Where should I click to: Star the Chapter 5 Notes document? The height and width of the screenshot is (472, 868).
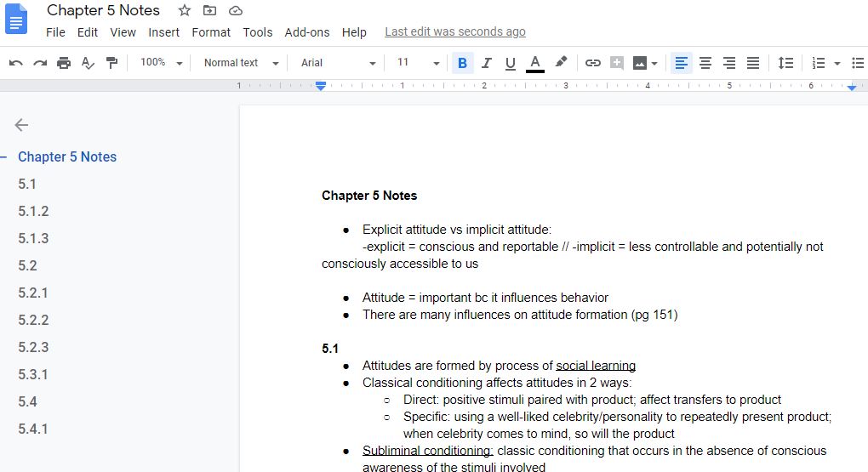[x=185, y=10]
